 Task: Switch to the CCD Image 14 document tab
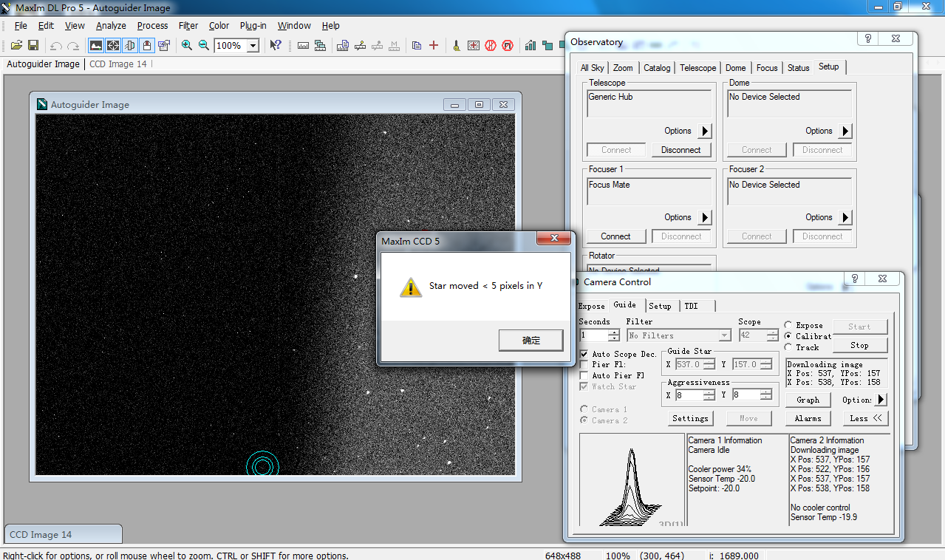[x=118, y=64]
